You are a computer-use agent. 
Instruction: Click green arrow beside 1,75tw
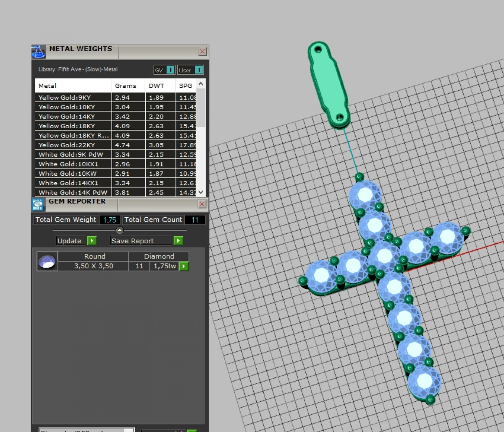pyautogui.click(x=184, y=266)
